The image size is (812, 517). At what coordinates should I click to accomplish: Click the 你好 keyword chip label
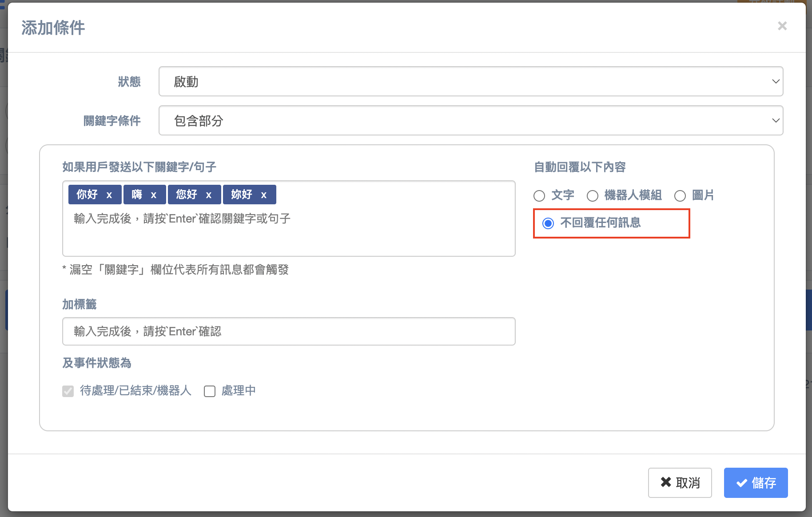(x=87, y=195)
